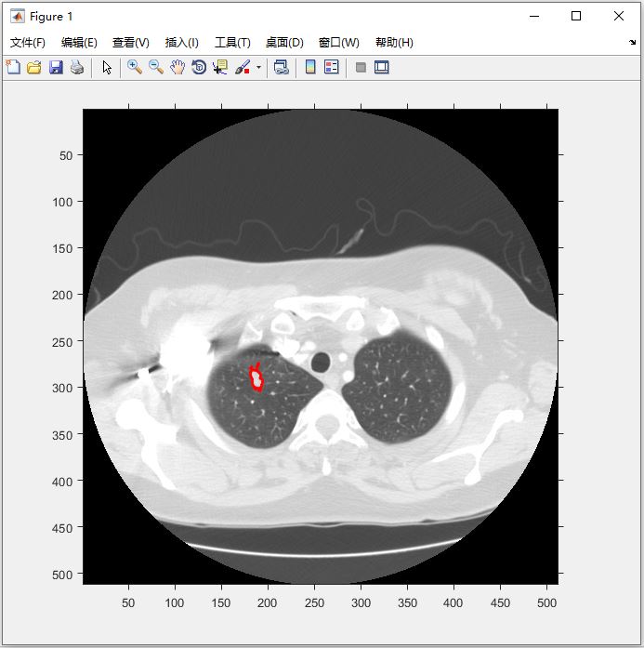Click the Link Plot icon
The image size is (644, 648).
tap(282, 67)
